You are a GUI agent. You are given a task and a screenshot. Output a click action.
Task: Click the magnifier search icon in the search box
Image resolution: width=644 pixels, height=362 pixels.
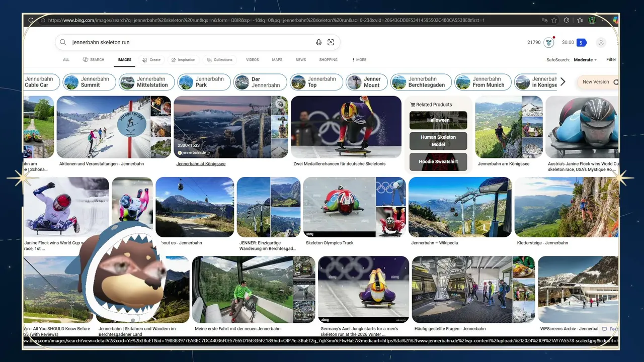click(63, 43)
